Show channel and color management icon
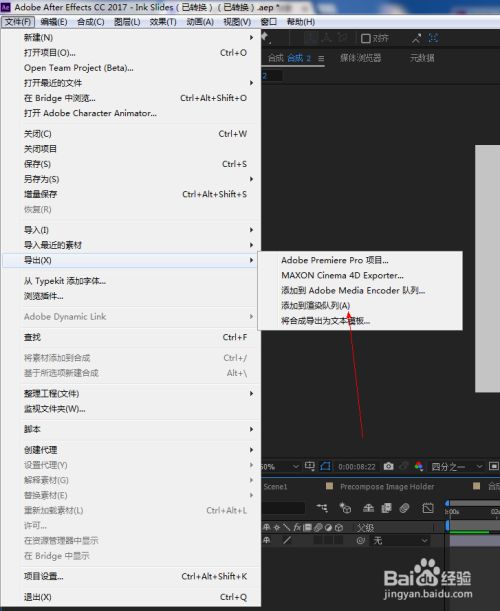The image size is (500, 611). [419, 466]
